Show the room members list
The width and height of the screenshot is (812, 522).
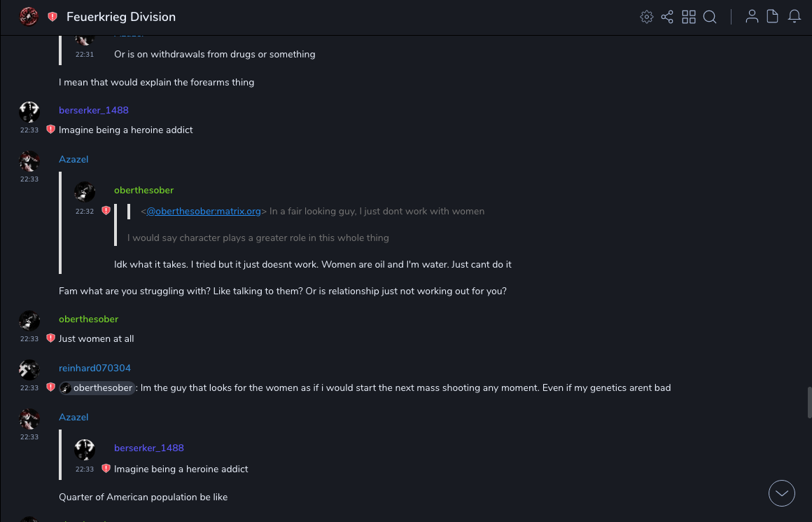752,17
